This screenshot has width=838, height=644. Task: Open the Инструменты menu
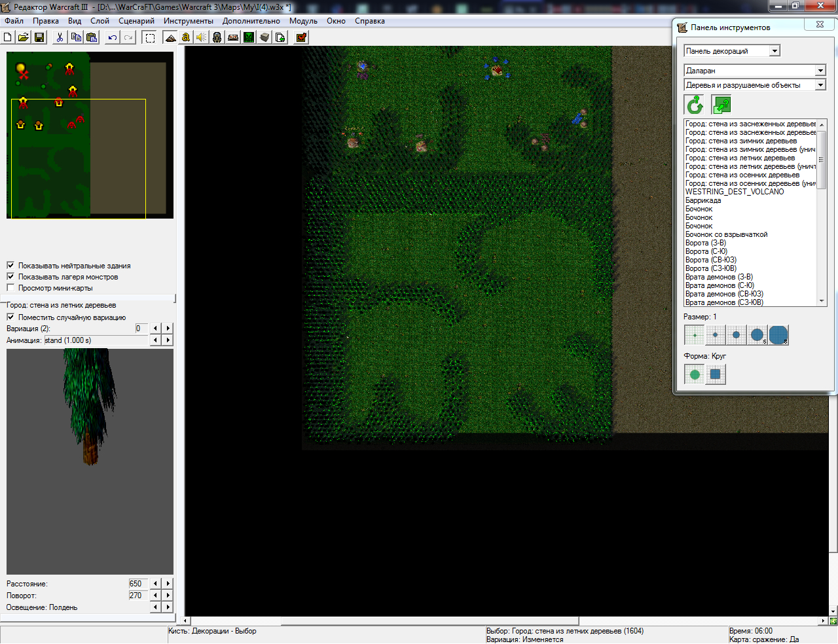coord(189,21)
